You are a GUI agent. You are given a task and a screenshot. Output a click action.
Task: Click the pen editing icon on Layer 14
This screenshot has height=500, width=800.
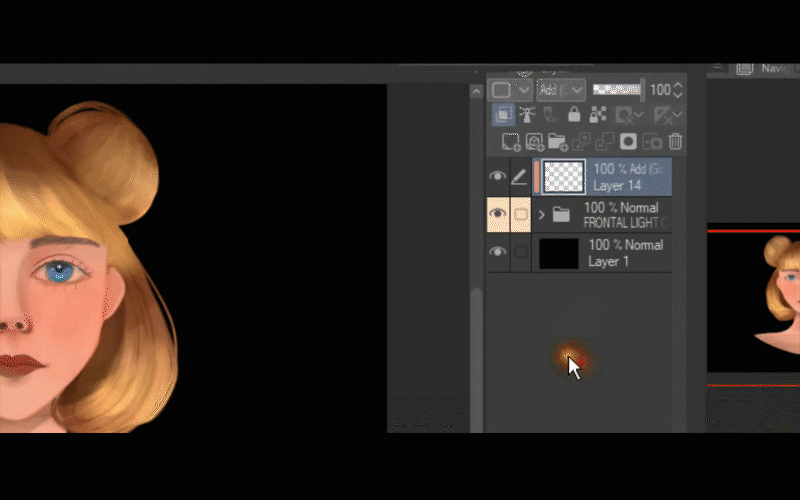coord(519,177)
